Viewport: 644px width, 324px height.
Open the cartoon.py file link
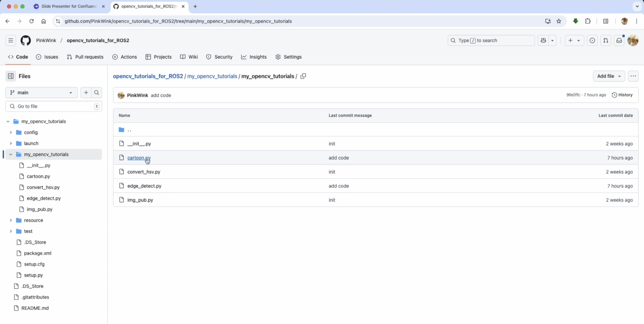[139, 158]
